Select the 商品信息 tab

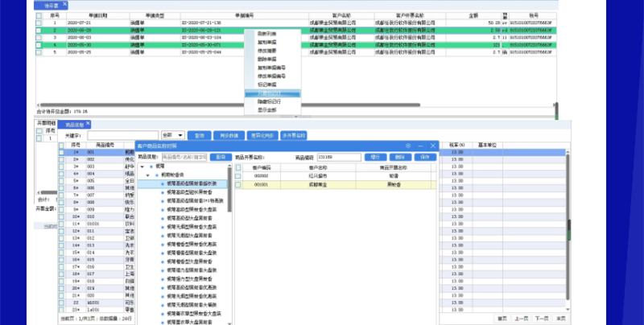[x=74, y=125]
